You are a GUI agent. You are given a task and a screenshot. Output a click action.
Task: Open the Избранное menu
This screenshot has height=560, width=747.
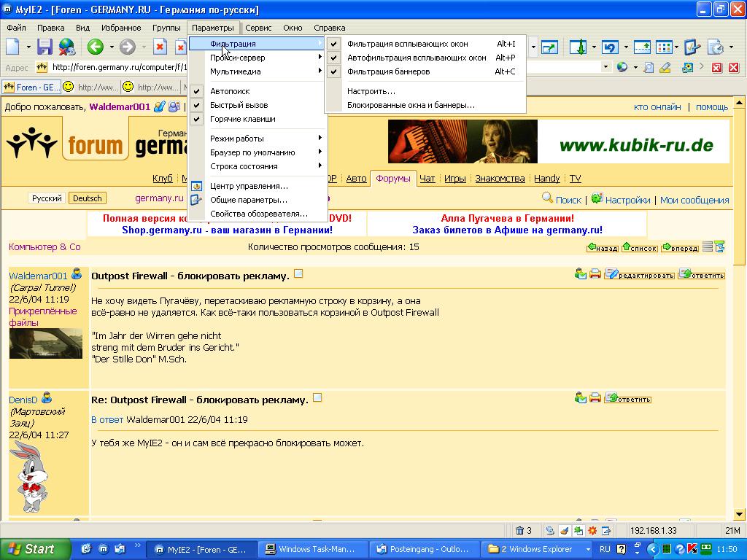tap(121, 28)
